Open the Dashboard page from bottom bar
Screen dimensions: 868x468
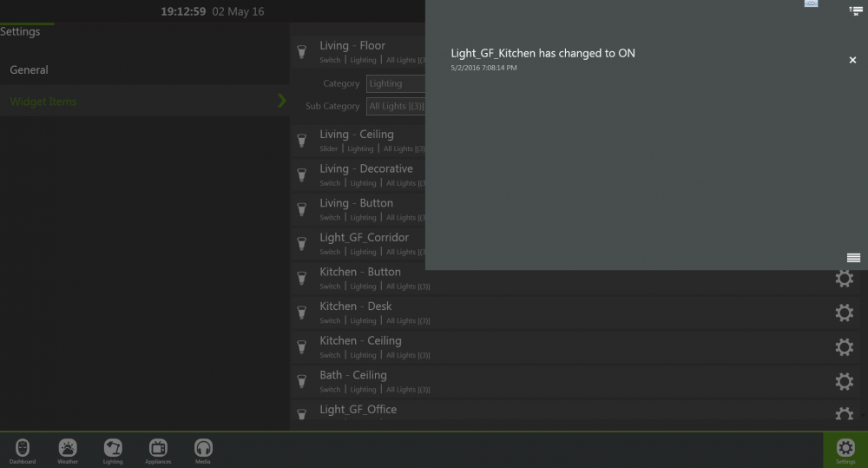pos(23,450)
